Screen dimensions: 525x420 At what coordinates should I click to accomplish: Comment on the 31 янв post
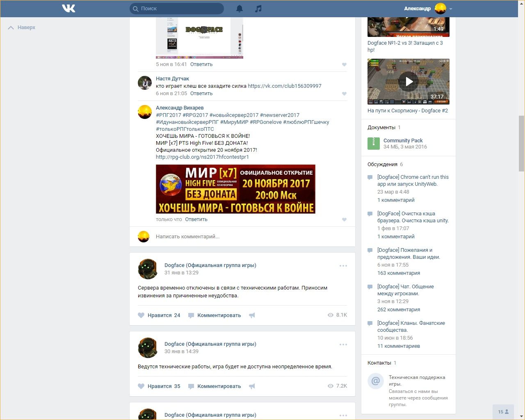tap(215, 315)
